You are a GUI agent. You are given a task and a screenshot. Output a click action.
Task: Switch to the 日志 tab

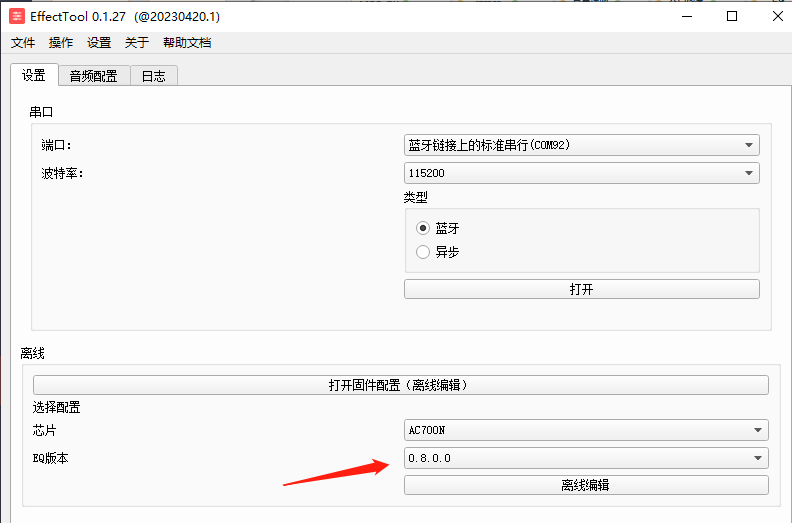pyautogui.click(x=154, y=76)
